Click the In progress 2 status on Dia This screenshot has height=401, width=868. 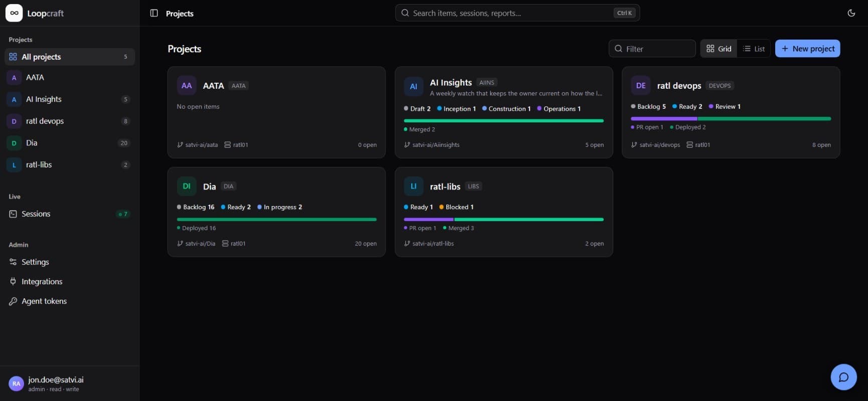[x=280, y=207]
